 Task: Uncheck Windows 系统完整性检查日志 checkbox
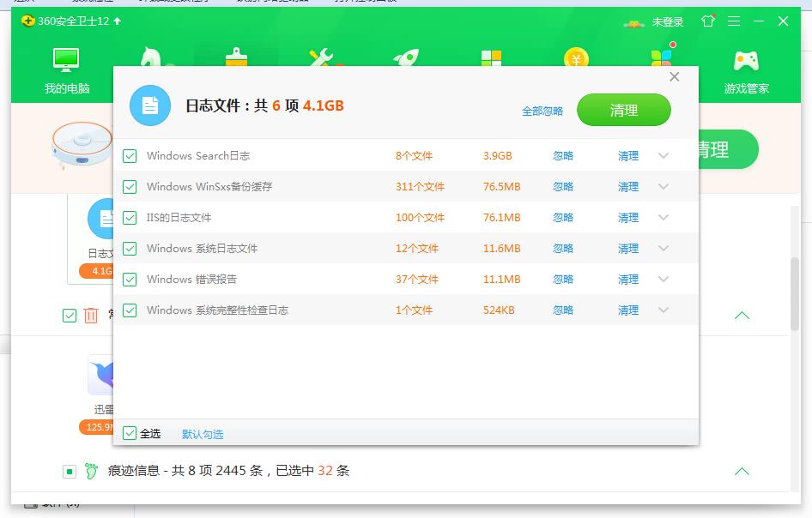(130, 310)
